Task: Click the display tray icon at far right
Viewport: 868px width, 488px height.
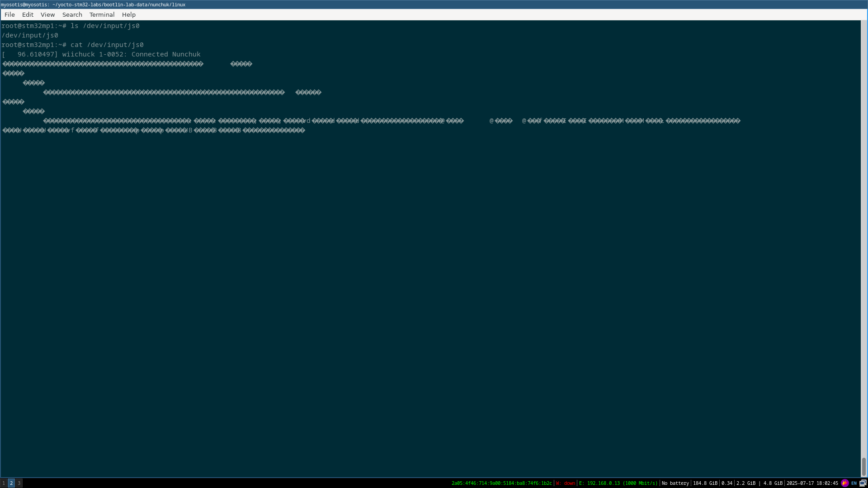Action: point(863,483)
